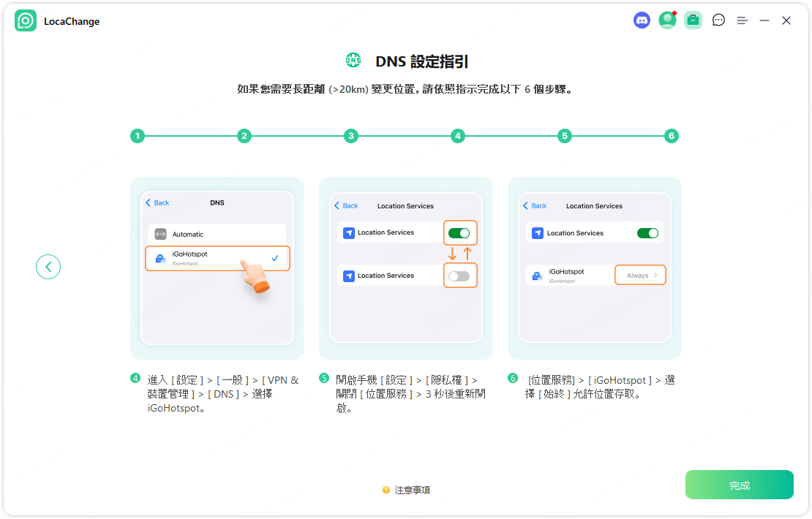Viewport: 812px width, 519px height.
Task: Click the iGoHotspot Always permission thumbnail
Action: point(595,268)
